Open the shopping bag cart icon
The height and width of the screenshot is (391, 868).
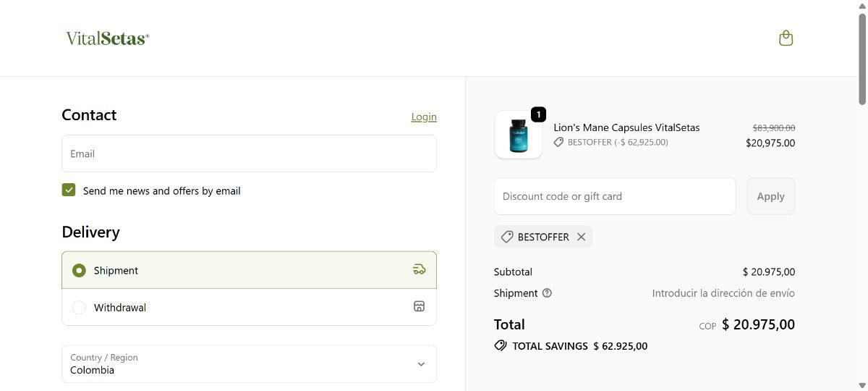786,38
